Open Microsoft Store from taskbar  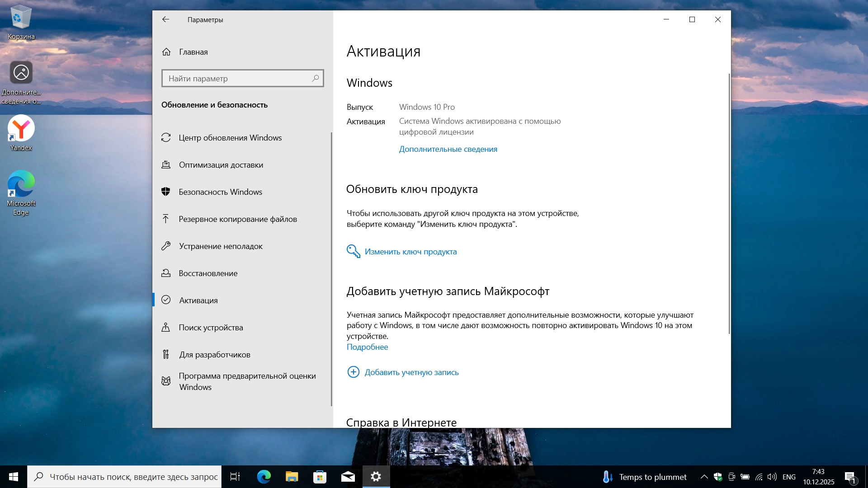[320, 477]
